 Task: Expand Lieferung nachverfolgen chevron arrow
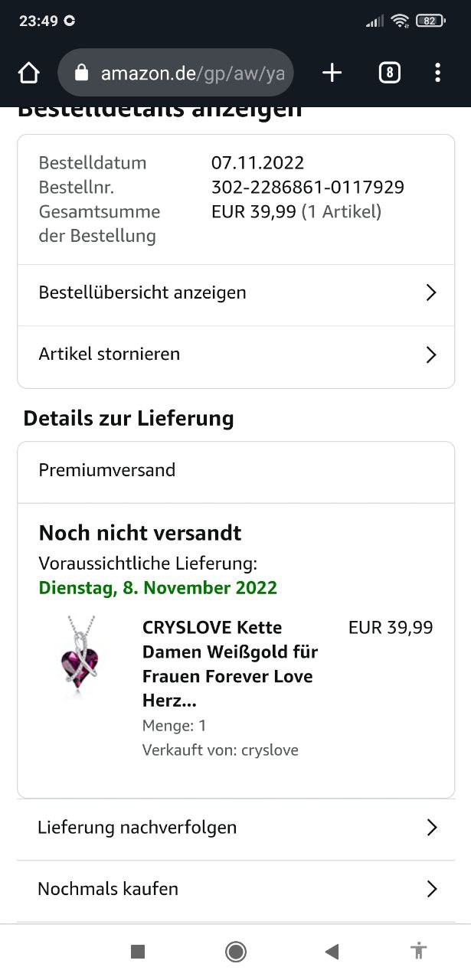(x=432, y=828)
